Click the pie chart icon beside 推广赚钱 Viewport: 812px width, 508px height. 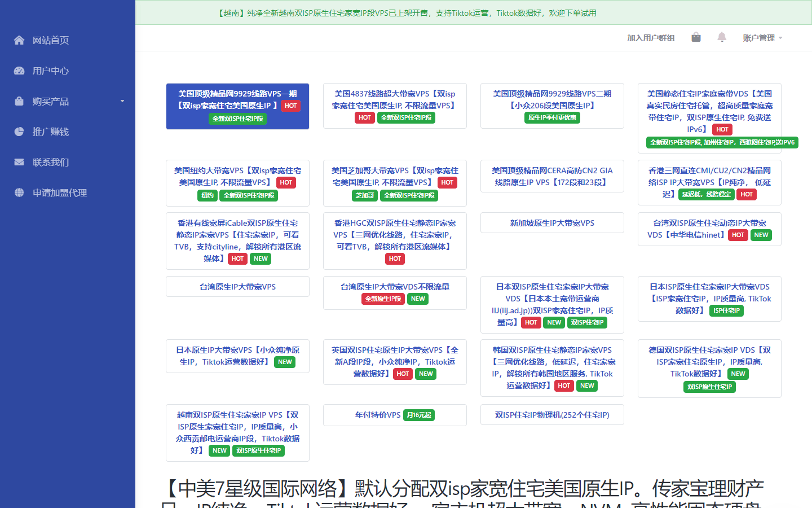point(19,132)
